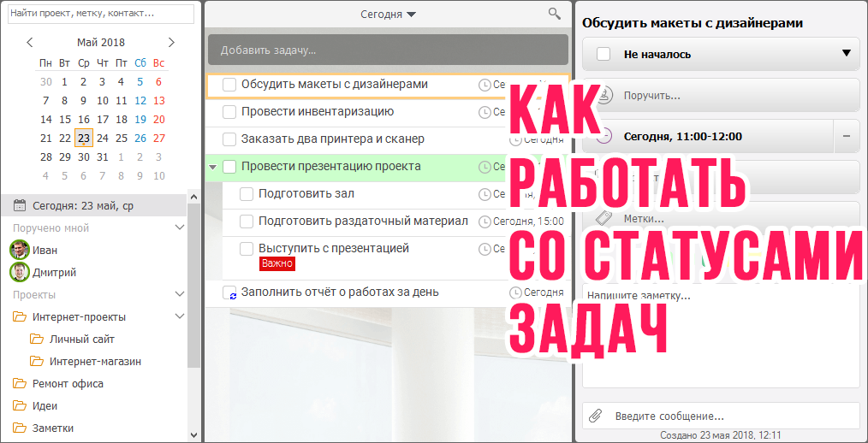Click the 'Найти проект, метку, контакт...' search field

point(101,14)
